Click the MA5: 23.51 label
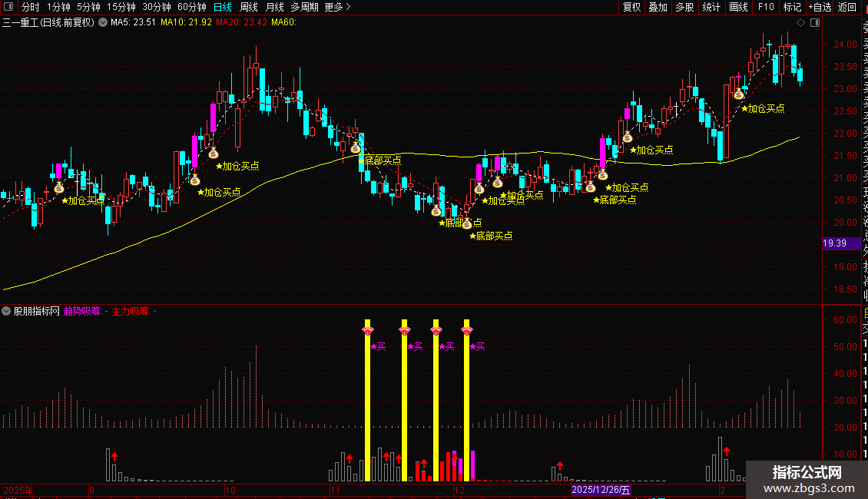The width and height of the screenshot is (868, 499). pyautogui.click(x=134, y=23)
